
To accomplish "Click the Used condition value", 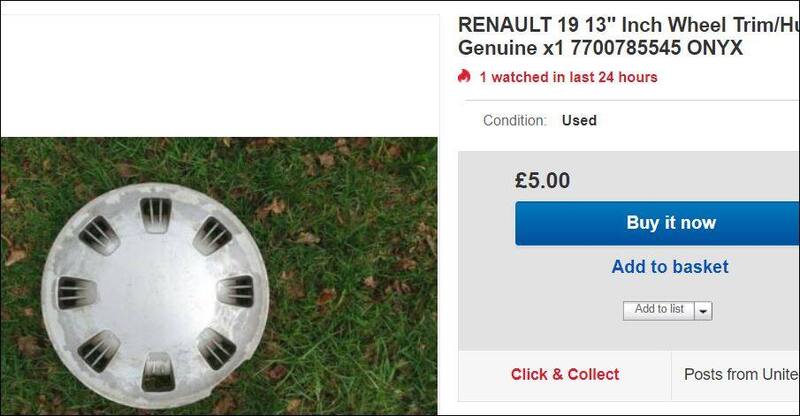I will point(579,121).
